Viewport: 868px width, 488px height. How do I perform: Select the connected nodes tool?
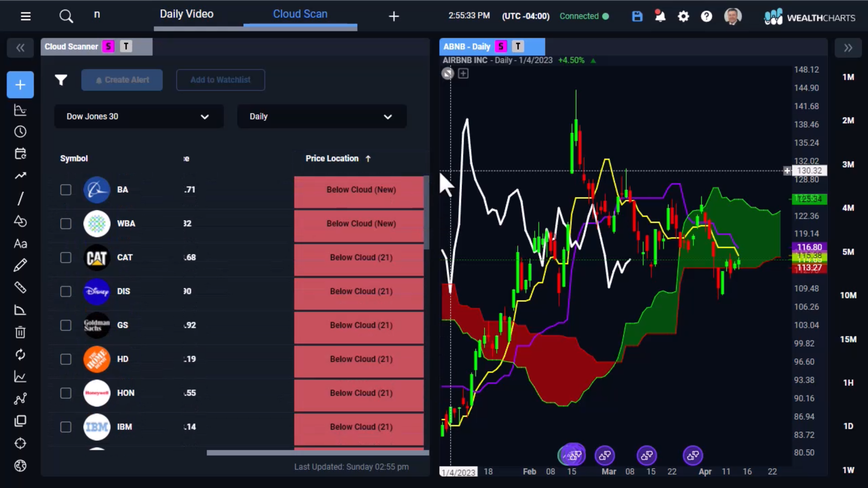point(20,399)
